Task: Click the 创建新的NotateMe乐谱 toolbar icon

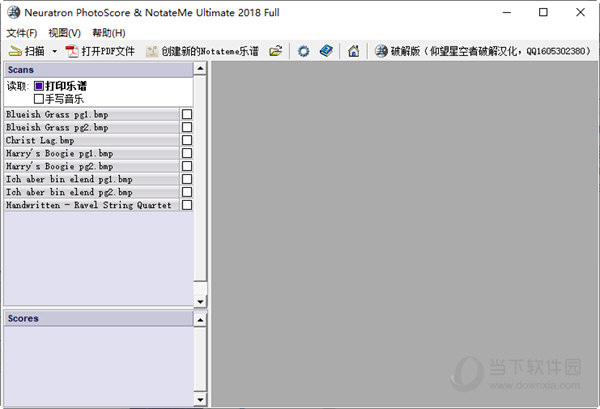Action: tap(152, 51)
